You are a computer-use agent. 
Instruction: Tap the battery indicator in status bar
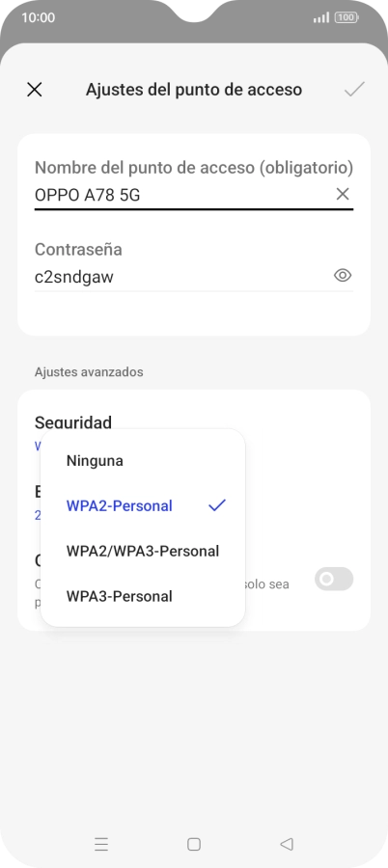pos(346,17)
